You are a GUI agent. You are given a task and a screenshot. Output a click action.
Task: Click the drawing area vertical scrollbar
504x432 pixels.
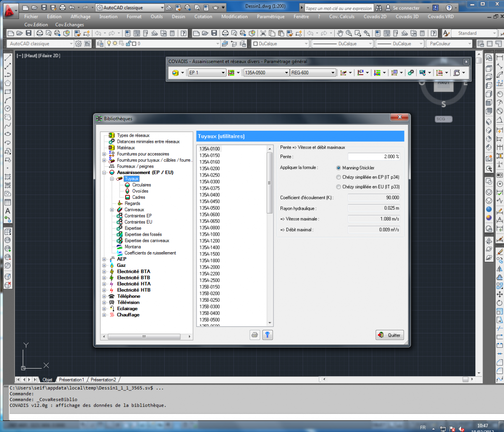pyautogui.click(x=479, y=214)
